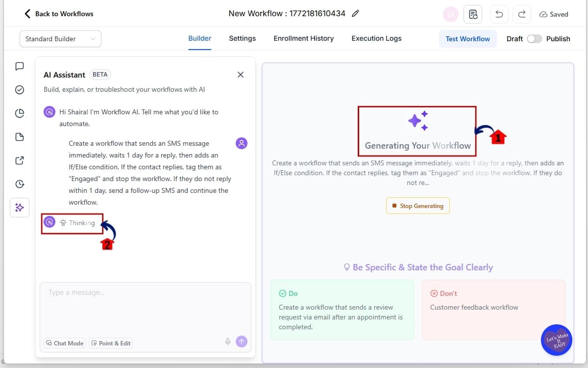
Task: Click the Test Workflow button
Action: pos(467,38)
